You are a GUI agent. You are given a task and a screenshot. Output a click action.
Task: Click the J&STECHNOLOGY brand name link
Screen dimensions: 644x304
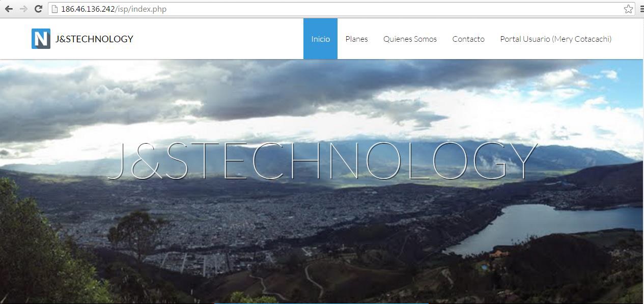click(x=94, y=39)
